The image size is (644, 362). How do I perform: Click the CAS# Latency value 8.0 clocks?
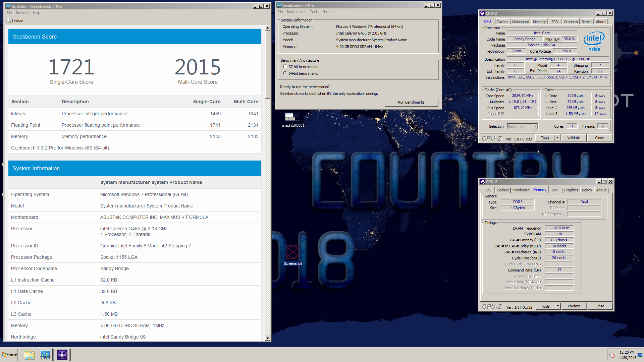coord(559,240)
